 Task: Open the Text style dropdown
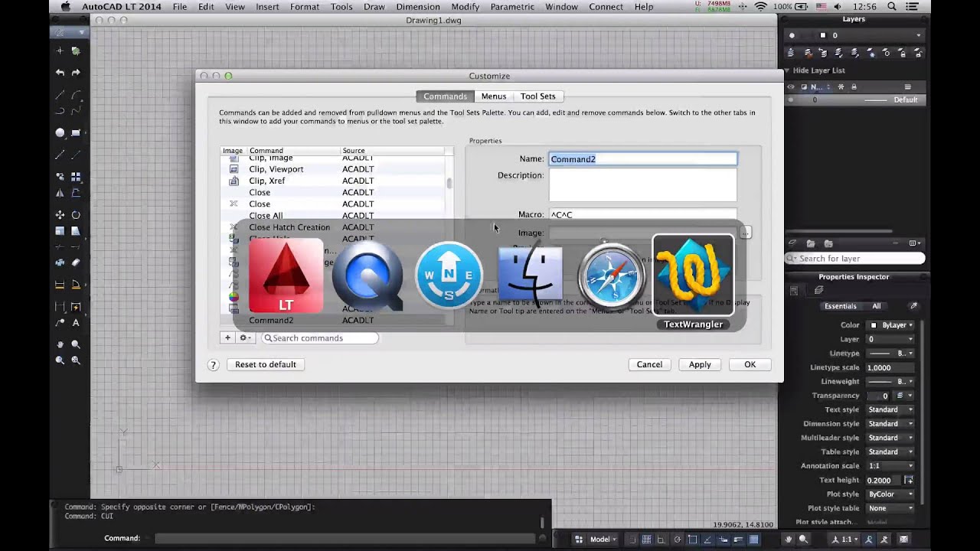click(x=890, y=409)
